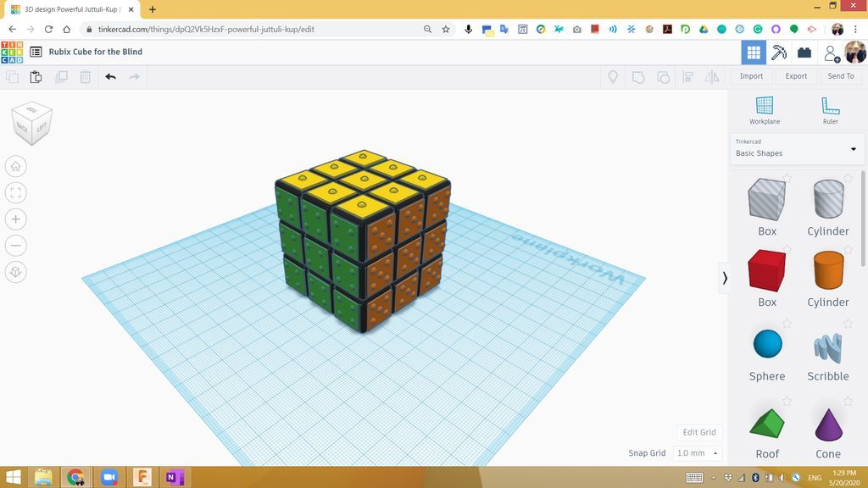Open the Basic Shapes dropdown

pos(797,148)
